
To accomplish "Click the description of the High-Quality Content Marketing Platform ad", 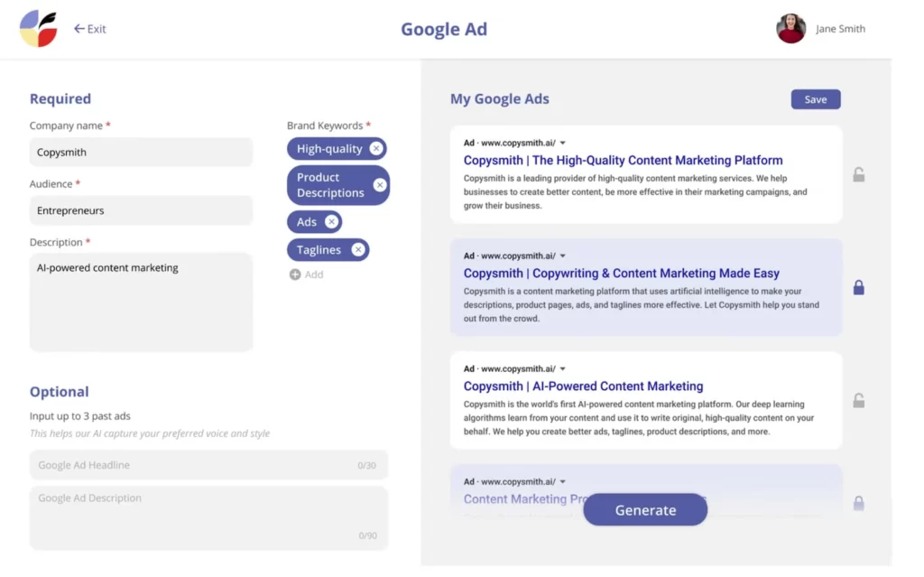I will click(x=635, y=191).
